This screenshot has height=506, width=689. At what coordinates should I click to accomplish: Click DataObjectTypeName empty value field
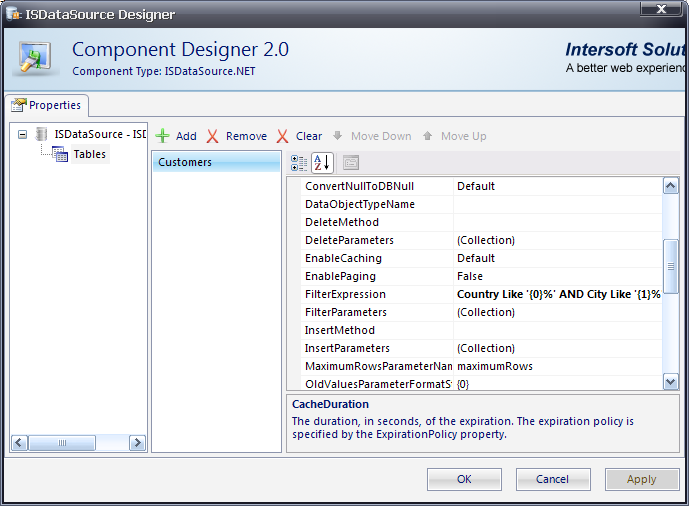click(558, 204)
